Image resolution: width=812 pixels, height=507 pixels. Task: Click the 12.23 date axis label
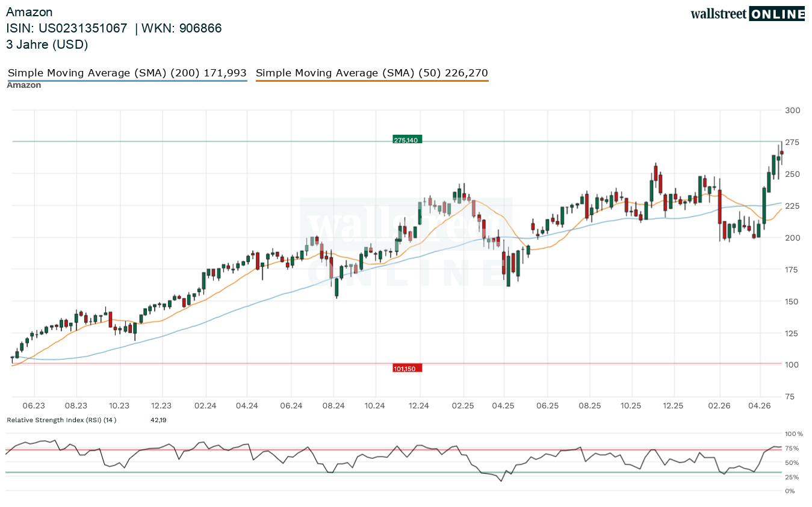(162, 407)
